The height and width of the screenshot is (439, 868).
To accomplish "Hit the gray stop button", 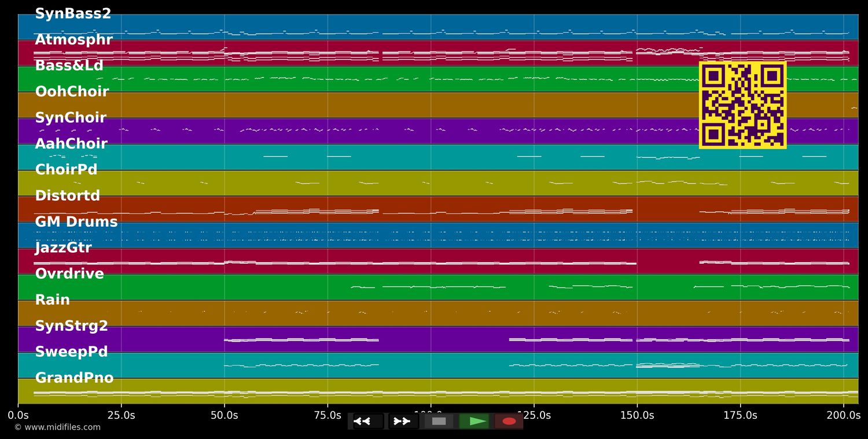I will pos(439,421).
